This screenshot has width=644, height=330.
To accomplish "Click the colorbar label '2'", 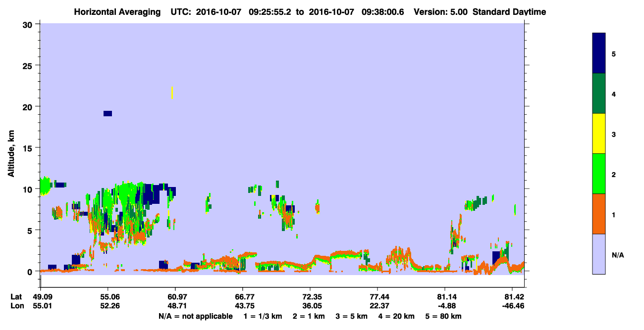I will coord(613,174).
